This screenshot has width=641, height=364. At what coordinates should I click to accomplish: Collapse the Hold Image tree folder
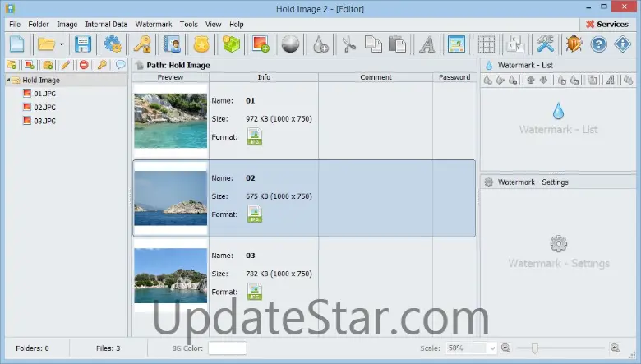pos(9,81)
